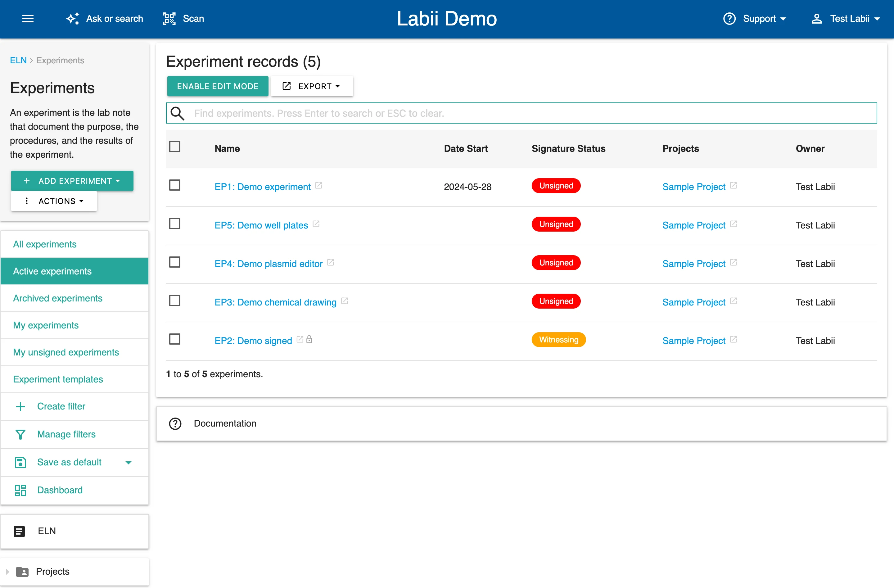Click the Documentation help circle icon
Viewport: 894px width, 588px height.
click(x=175, y=423)
